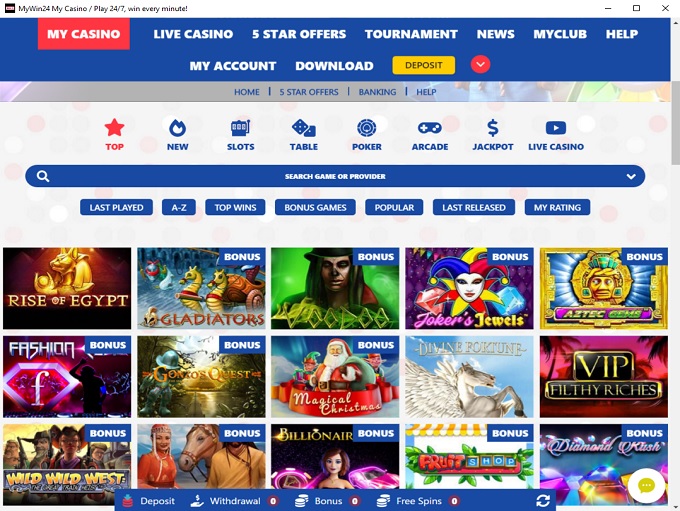Open the 5 STAR OFFERS top menu

coord(299,34)
